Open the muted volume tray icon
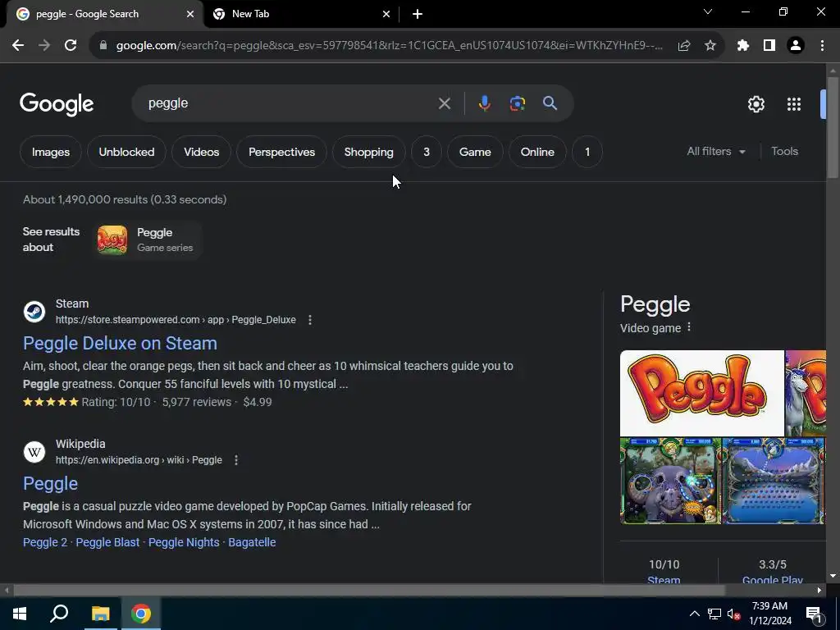The image size is (840, 630). (734, 614)
